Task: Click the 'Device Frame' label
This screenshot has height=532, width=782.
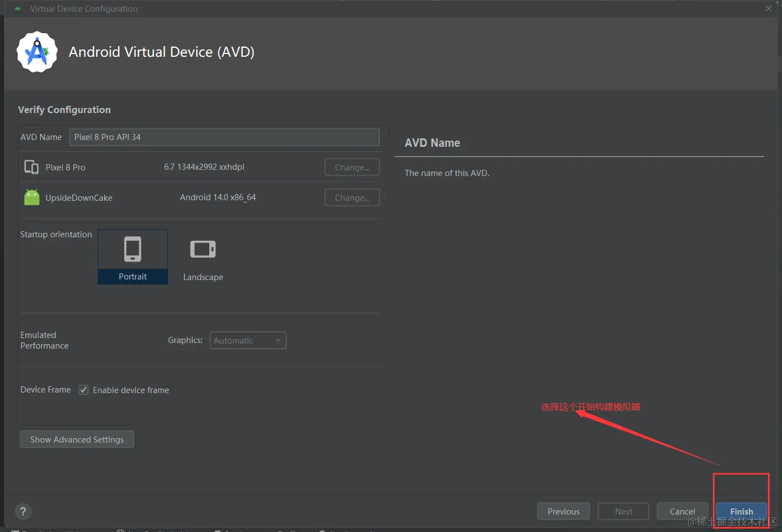Action: pyautogui.click(x=46, y=390)
